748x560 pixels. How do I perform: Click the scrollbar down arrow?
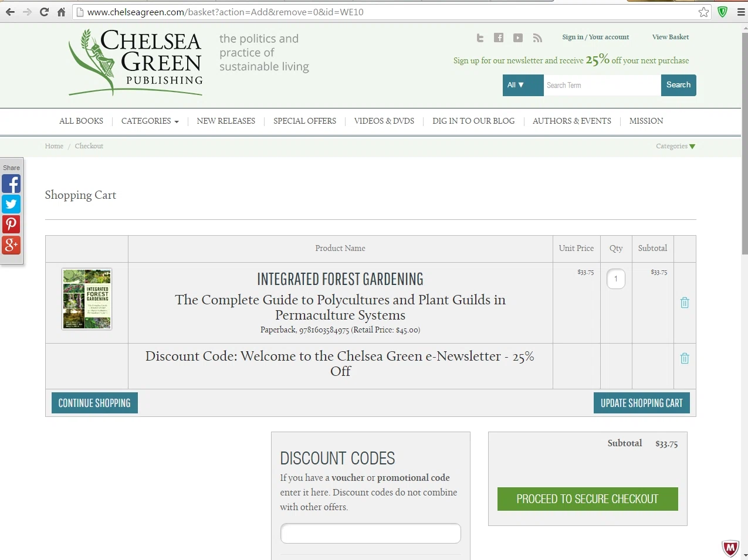click(x=744, y=555)
